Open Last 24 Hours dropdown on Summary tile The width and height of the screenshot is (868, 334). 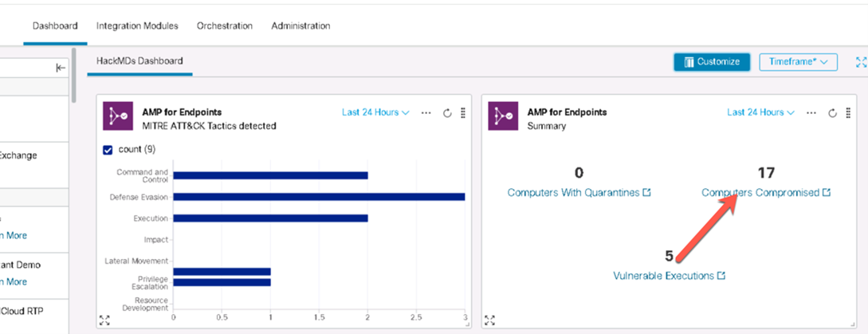[x=760, y=112]
